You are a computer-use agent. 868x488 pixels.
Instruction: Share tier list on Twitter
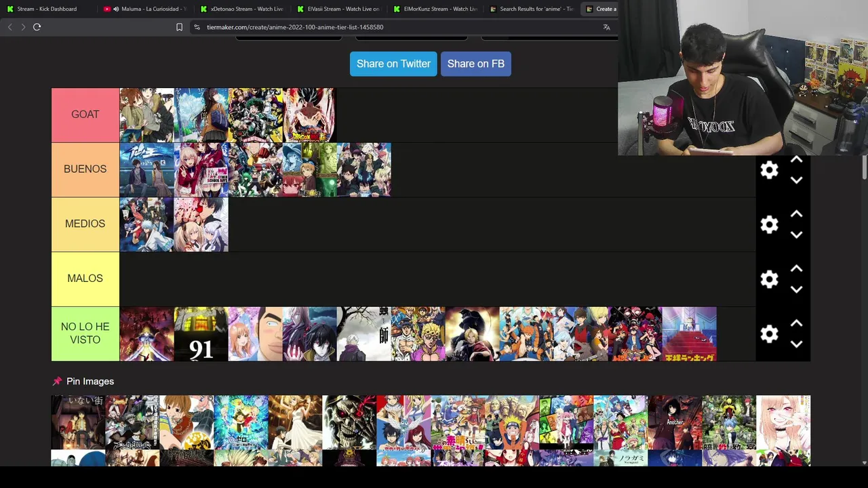[x=393, y=64]
